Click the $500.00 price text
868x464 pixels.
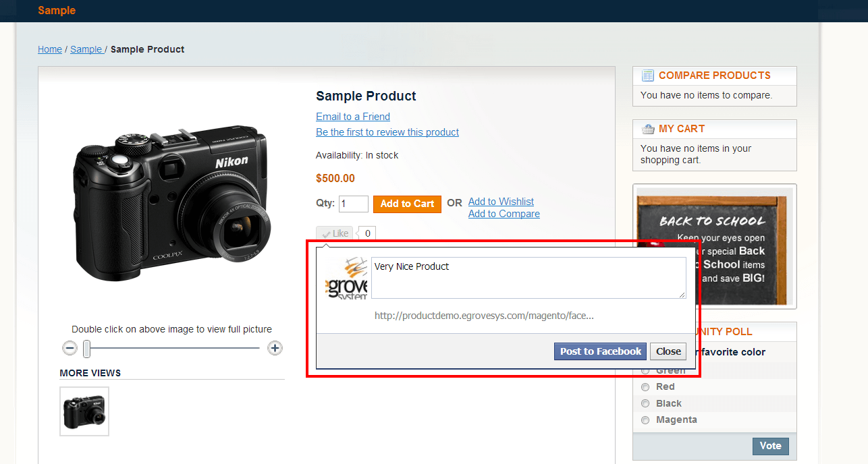(335, 179)
